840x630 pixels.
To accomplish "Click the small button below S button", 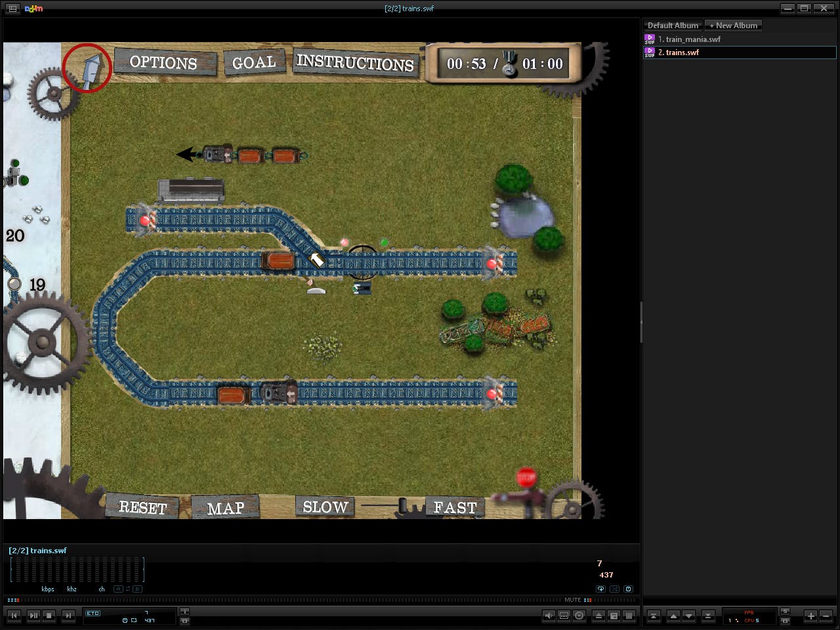I will click(x=785, y=621).
